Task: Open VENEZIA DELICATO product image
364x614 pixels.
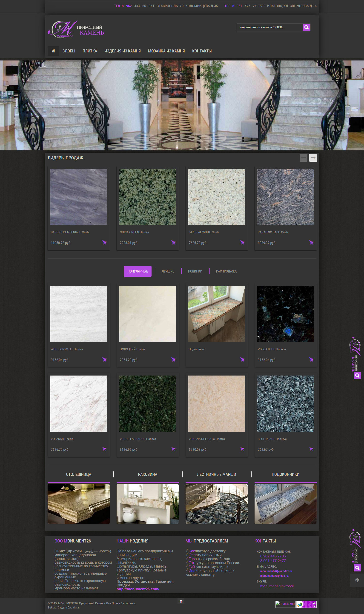Action: tap(217, 404)
